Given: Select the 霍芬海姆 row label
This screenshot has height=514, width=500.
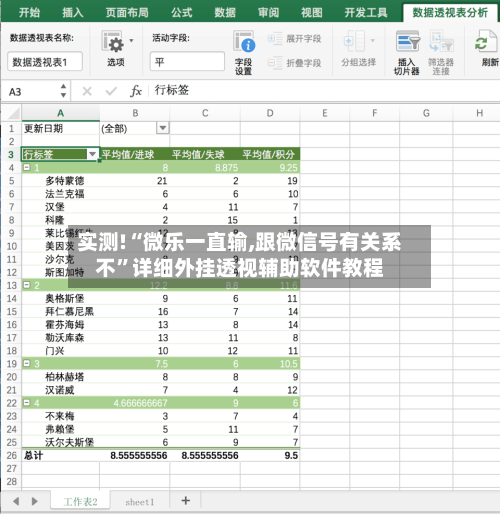Looking at the screenshot, I should (65, 325).
